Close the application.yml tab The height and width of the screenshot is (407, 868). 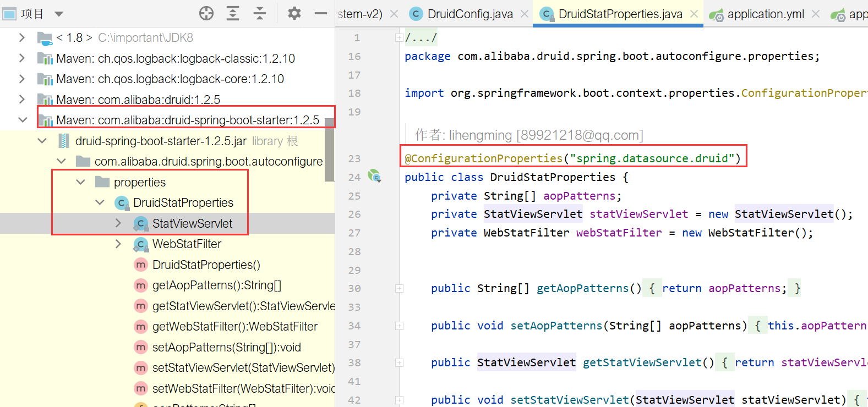pos(816,14)
